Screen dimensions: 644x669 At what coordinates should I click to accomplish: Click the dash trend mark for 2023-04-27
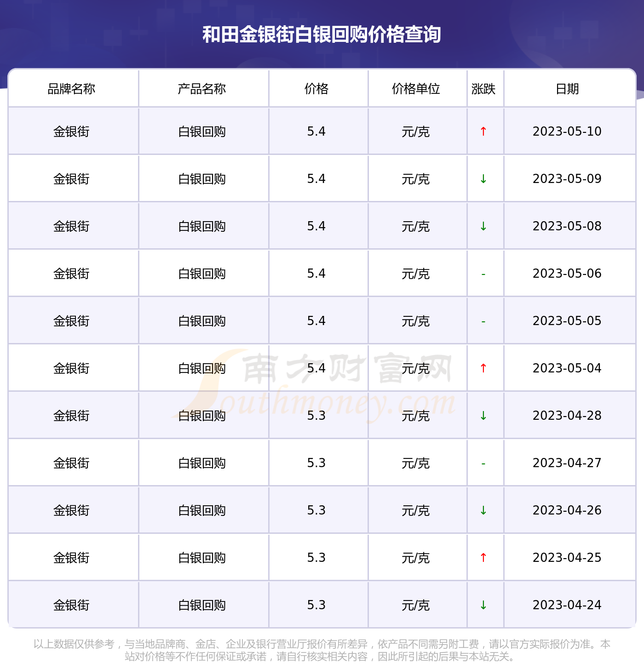pyautogui.click(x=483, y=463)
